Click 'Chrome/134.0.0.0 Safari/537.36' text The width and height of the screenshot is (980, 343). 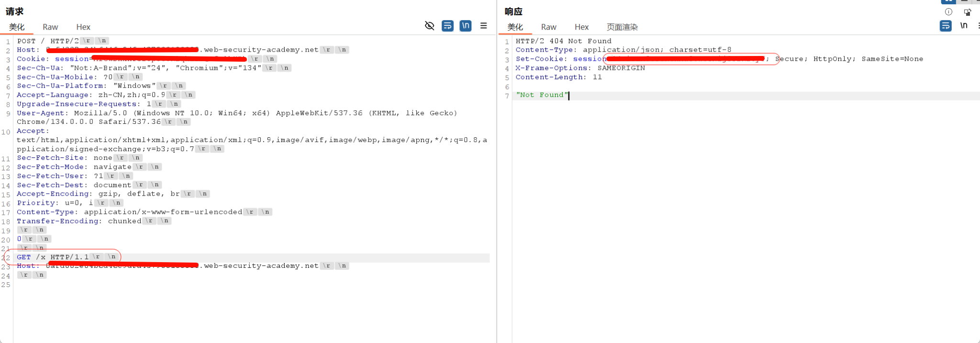[89, 122]
